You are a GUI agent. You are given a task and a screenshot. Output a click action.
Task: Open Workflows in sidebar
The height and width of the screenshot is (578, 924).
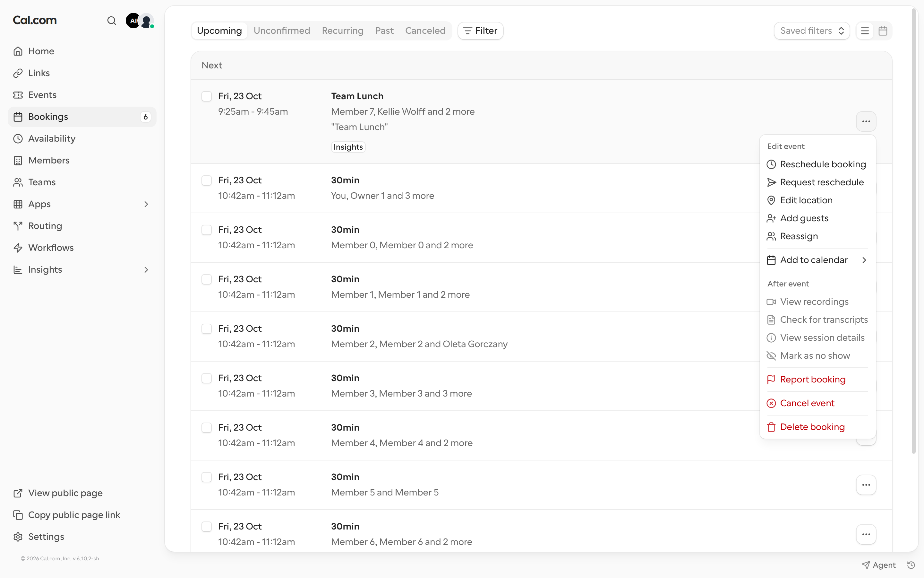(x=82, y=248)
